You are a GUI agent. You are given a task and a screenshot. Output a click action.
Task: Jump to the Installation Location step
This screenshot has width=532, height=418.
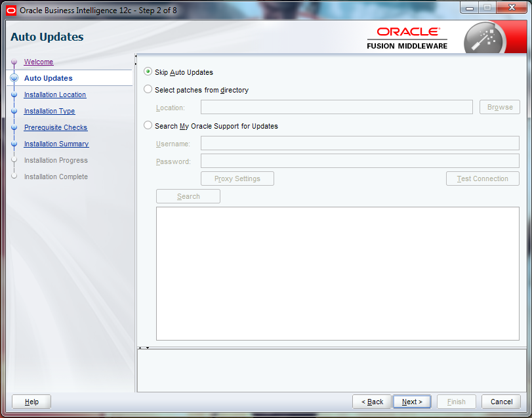55,94
